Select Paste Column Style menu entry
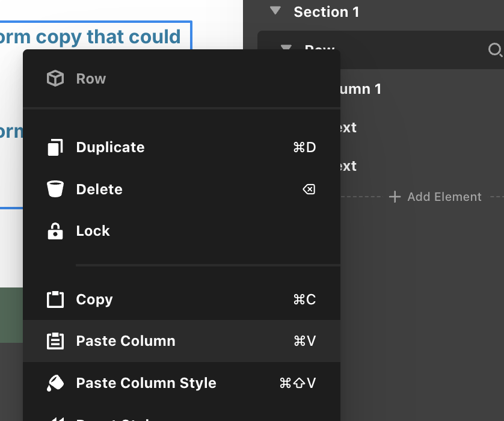 (146, 383)
